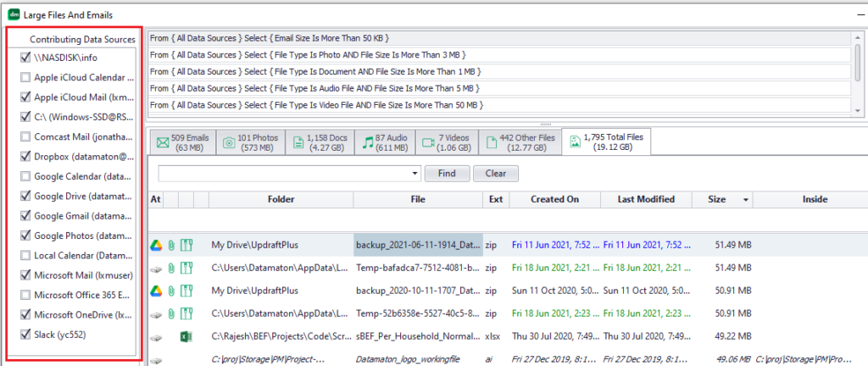Uncheck the Google Drive data source
The height and width of the screenshot is (366, 868).
point(25,196)
